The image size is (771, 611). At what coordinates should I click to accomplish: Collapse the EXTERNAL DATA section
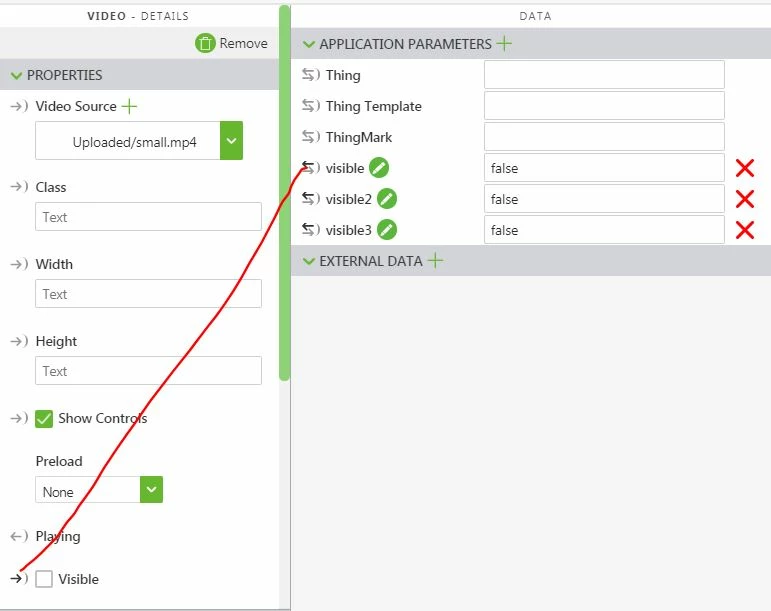(309, 261)
